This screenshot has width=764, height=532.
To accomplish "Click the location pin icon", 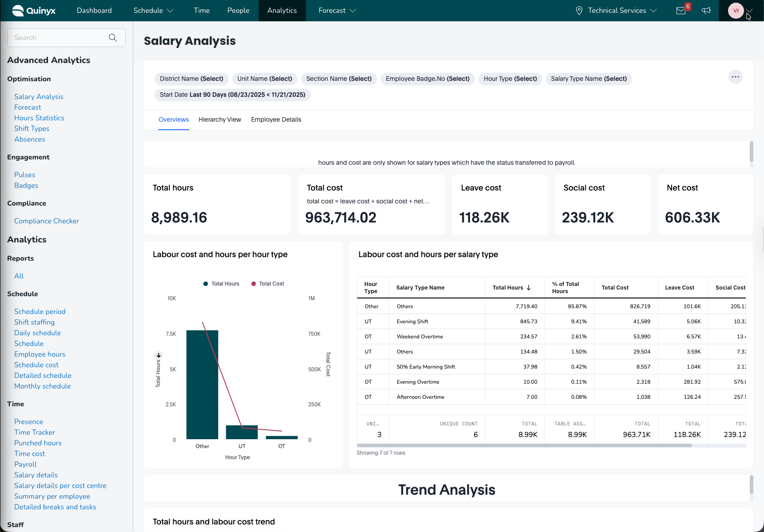I will click(579, 11).
